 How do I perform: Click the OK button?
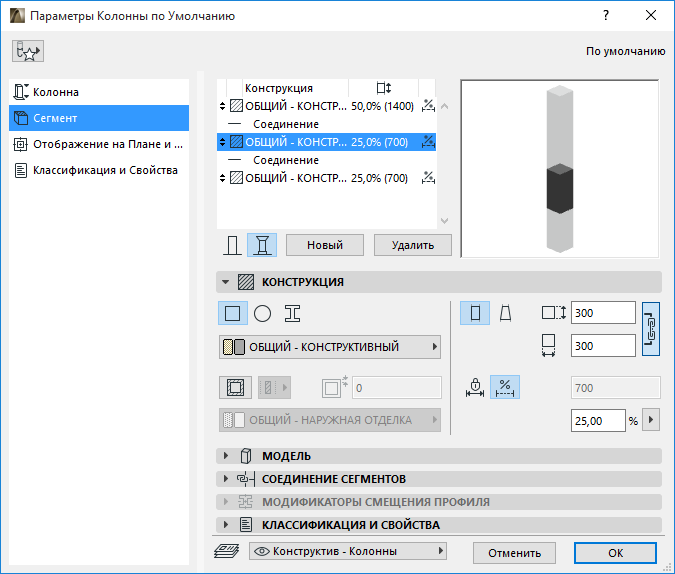tap(615, 553)
